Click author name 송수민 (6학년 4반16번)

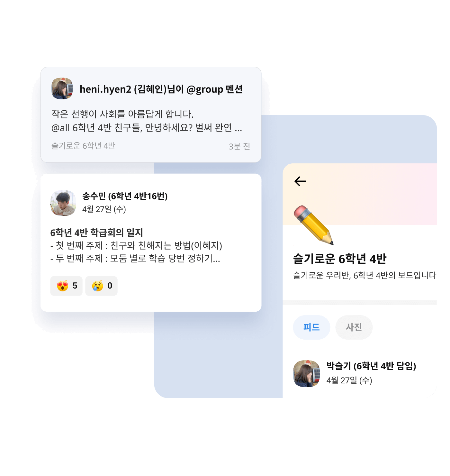125,196
